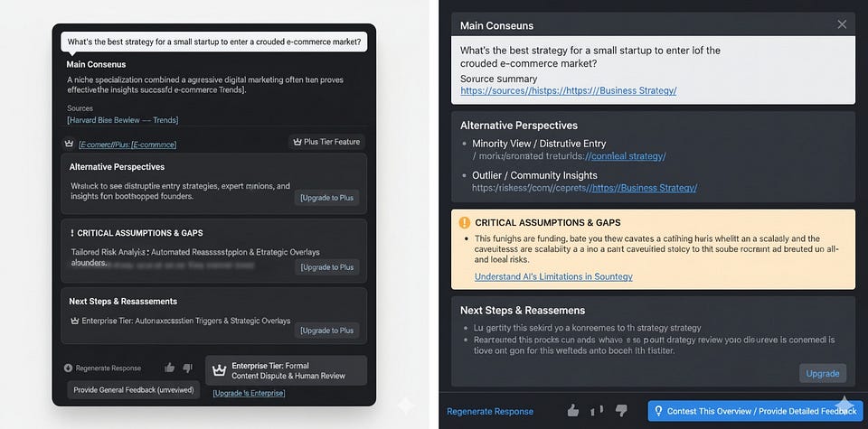Click the startup question input field
This screenshot has width=868, height=429.
(213, 42)
